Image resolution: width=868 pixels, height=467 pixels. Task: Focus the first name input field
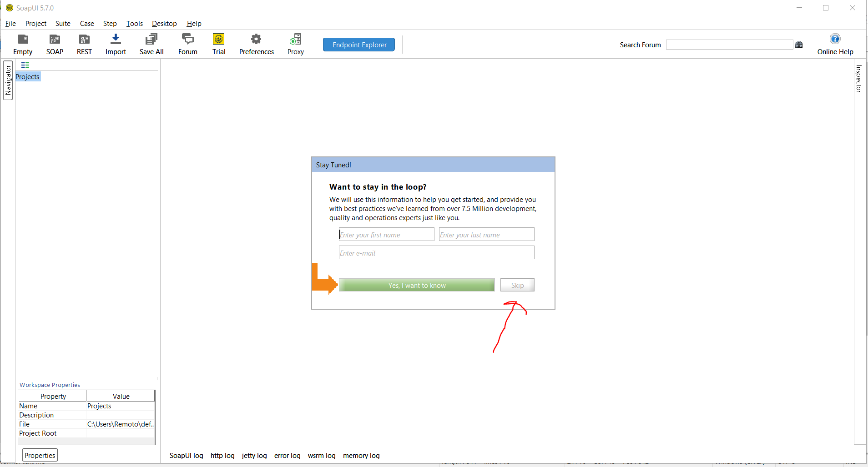click(x=387, y=235)
